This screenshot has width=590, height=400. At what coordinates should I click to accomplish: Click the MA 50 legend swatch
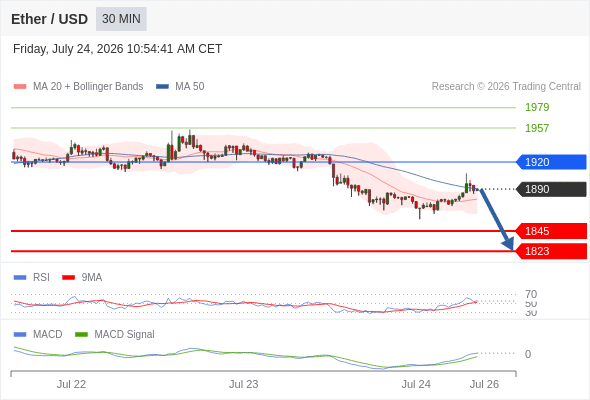pyautogui.click(x=162, y=87)
